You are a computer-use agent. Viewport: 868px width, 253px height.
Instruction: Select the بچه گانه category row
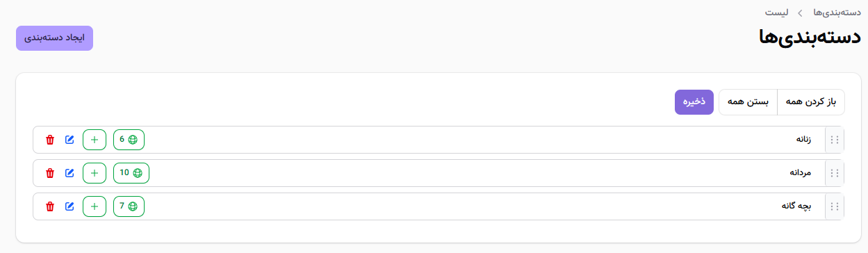(439, 206)
